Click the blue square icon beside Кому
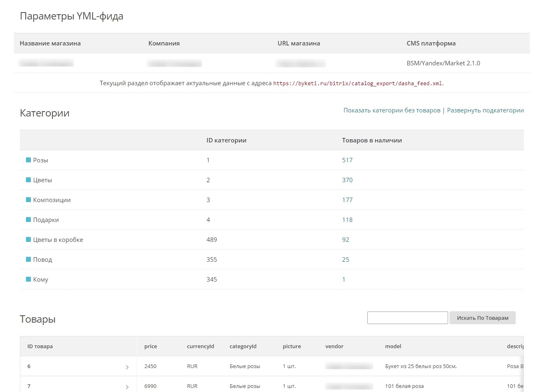549x392 pixels. pos(28,279)
